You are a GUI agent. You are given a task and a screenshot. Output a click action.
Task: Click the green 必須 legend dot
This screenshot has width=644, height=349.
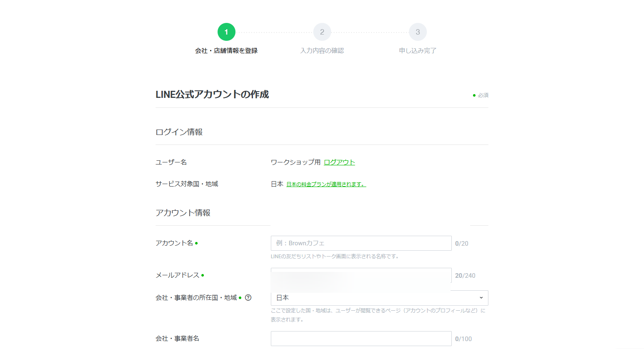coord(474,95)
